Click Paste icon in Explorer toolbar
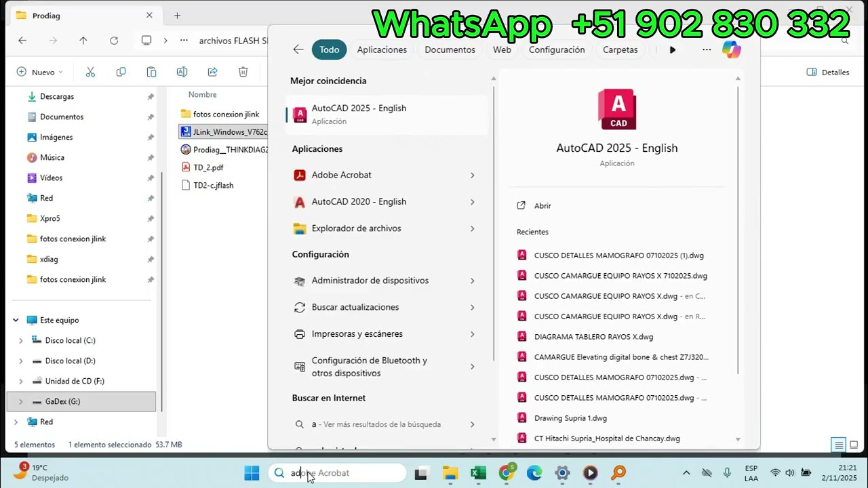The image size is (868, 488). pyautogui.click(x=151, y=72)
